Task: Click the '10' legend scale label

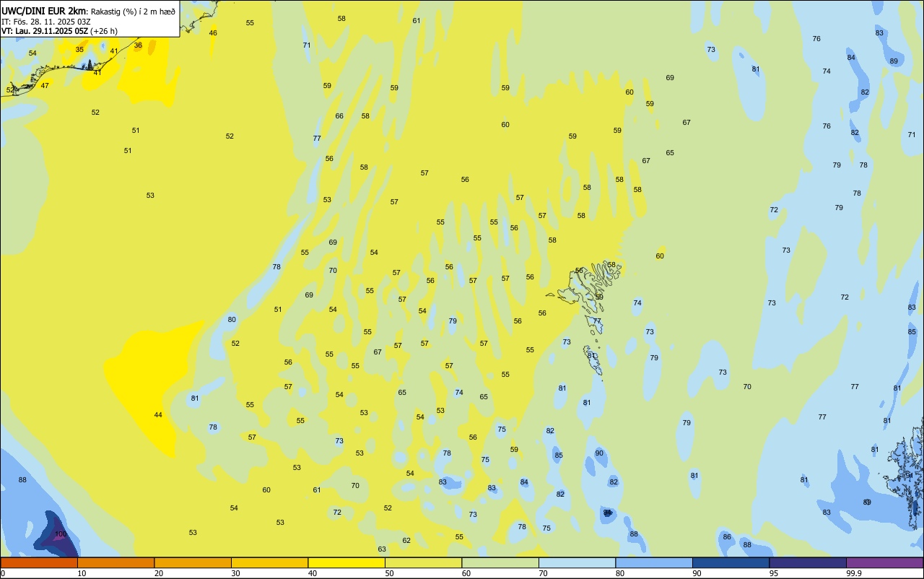Action: coord(82,573)
